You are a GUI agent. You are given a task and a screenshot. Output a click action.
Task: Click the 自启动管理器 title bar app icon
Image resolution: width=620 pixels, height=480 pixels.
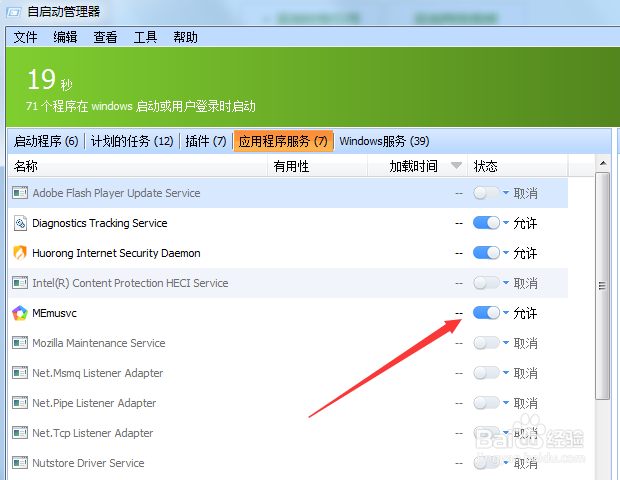pyautogui.click(x=13, y=12)
